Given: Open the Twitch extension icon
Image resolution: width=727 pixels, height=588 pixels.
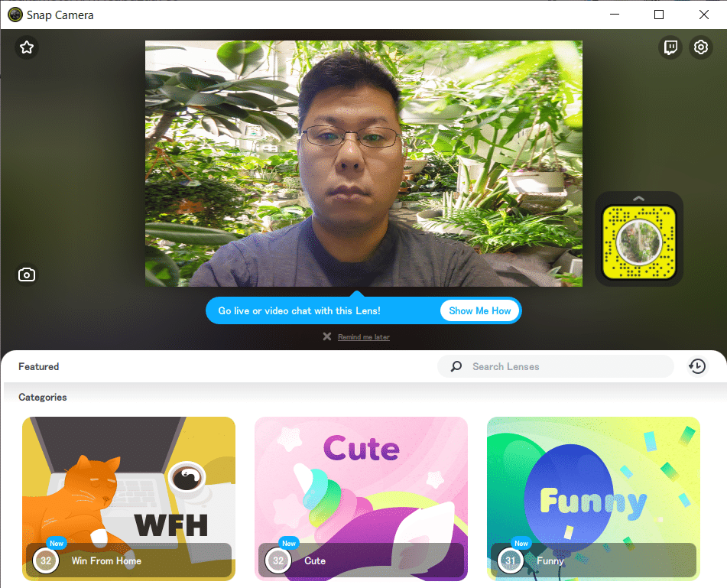Looking at the screenshot, I should pos(670,47).
